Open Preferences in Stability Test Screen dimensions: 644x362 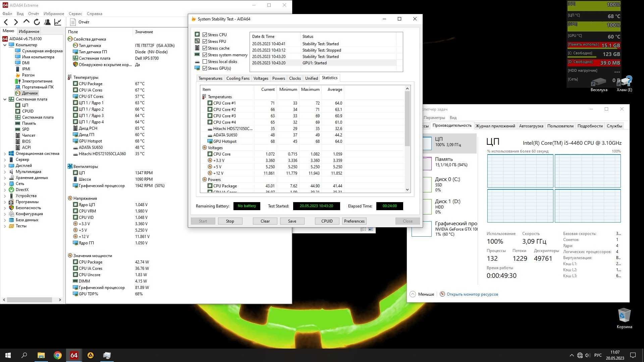(x=354, y=221)
